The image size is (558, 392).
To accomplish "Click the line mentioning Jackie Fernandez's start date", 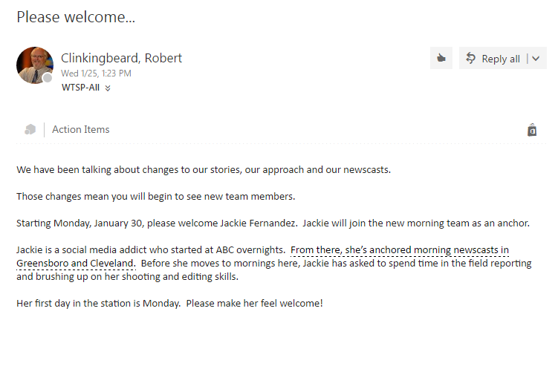I will (273, 223).
